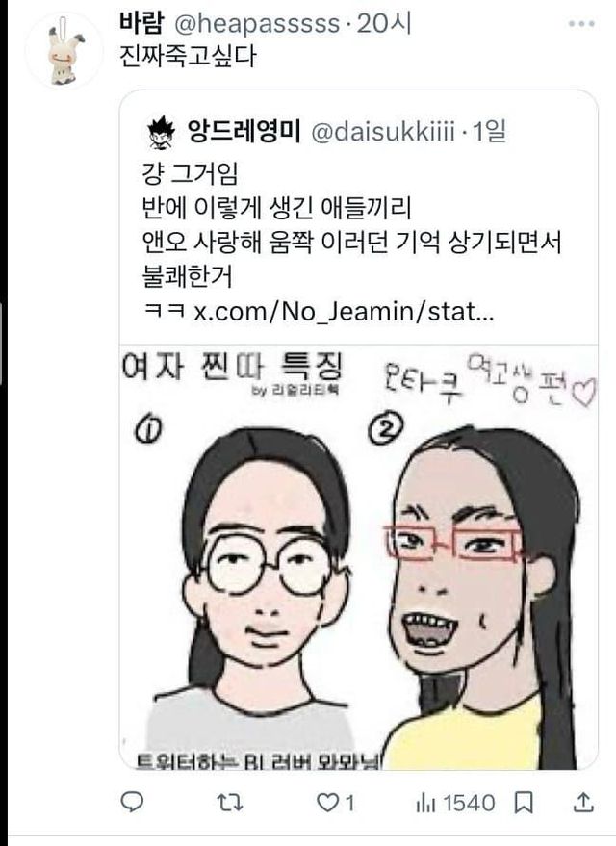Visit the @daisukkiiii handle
Screen dimensions: 616x846
click(383, 132)
